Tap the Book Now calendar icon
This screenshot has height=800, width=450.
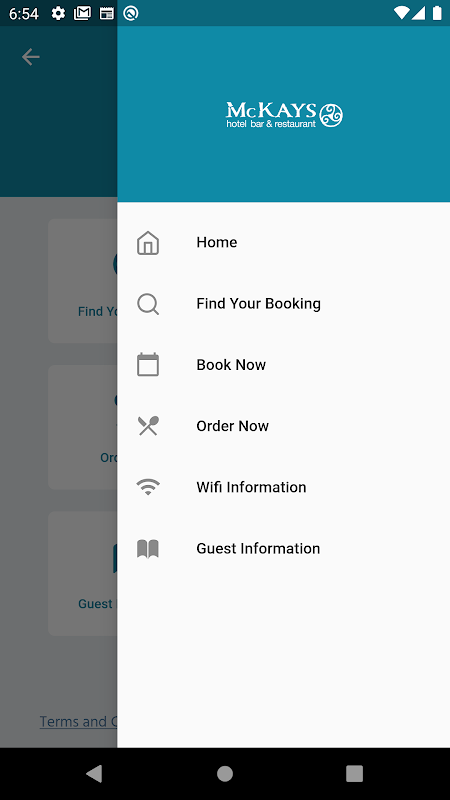coord(148,365)
